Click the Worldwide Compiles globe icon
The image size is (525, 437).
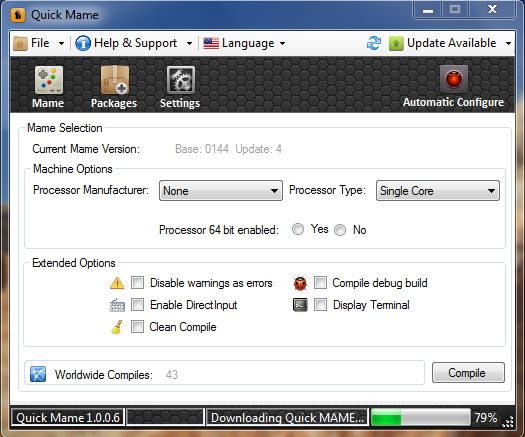(38, 374)
